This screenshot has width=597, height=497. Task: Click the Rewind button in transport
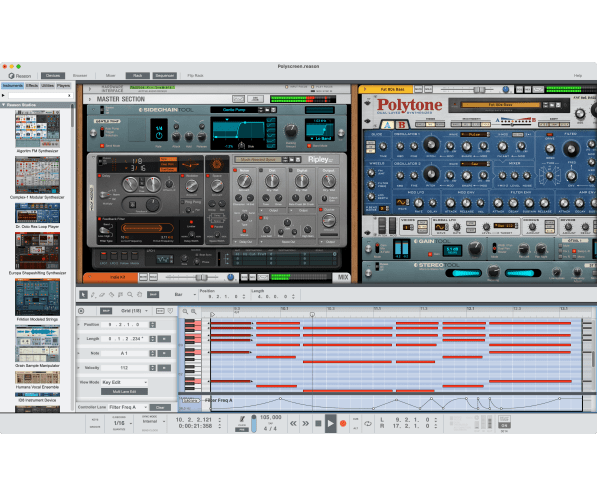tap(293, 423)
